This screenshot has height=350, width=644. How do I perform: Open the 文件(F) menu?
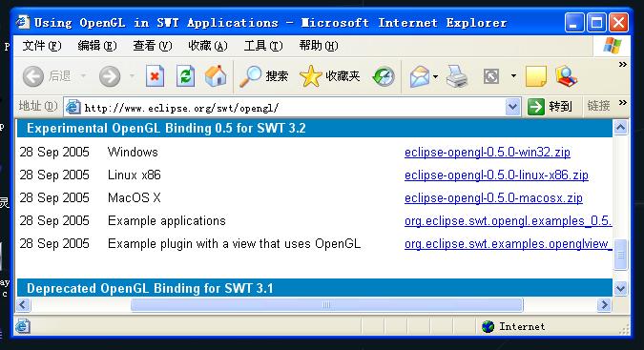[x=42, y=46]
